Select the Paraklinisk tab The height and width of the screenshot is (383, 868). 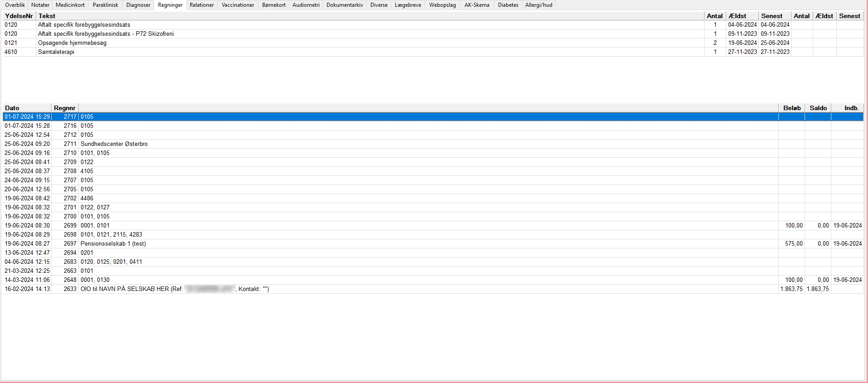pyautogui.click(x=106, y=5)
